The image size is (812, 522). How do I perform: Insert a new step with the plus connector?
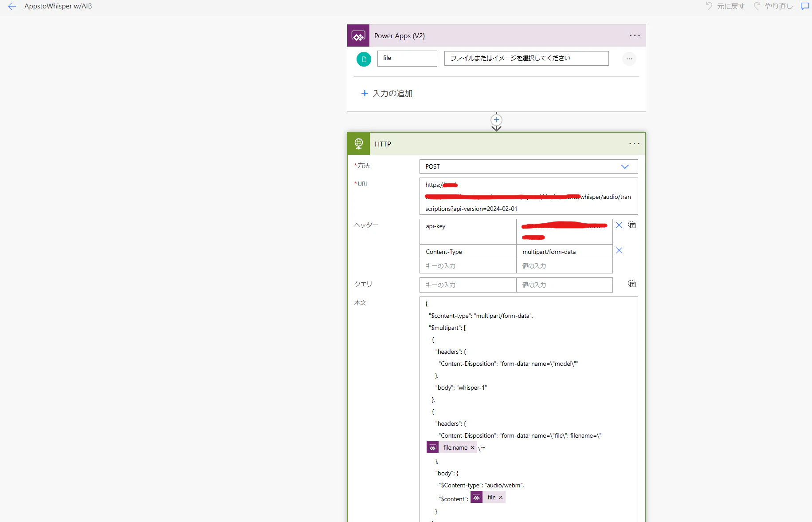tap(496, 120)
